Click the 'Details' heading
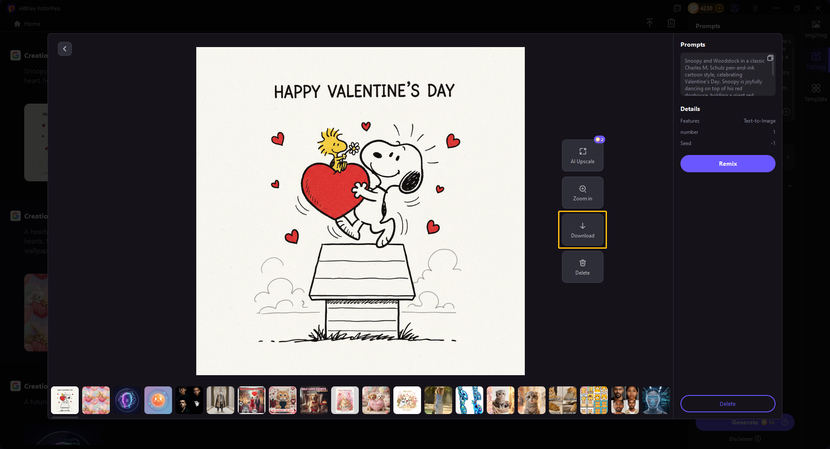Screen dimensions: 830x449 690,109
